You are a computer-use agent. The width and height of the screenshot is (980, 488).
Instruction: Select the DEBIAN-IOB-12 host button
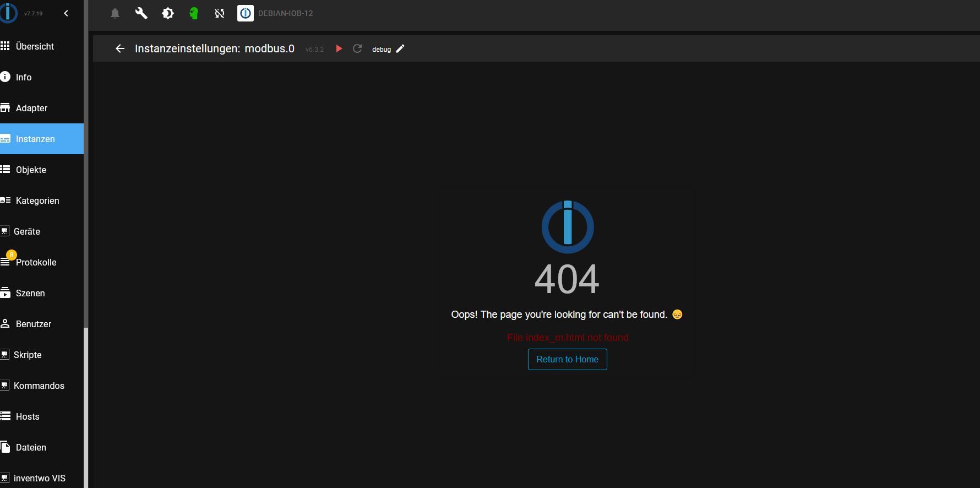275,13
